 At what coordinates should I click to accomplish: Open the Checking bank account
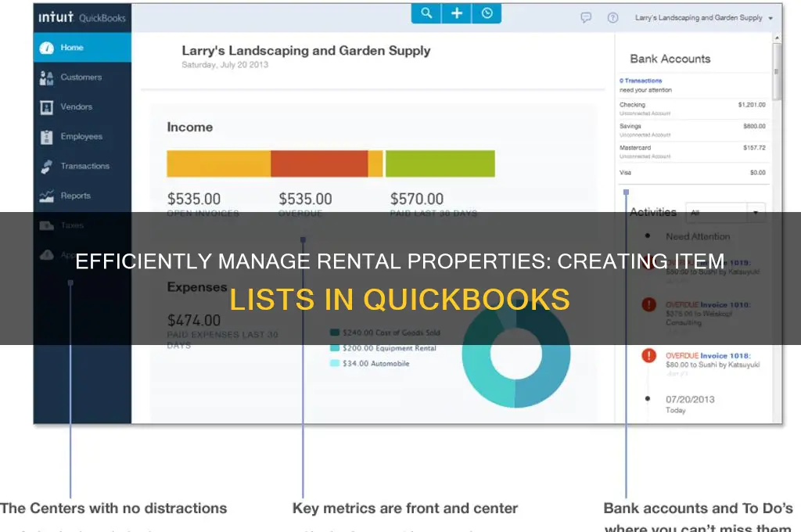coord(692,108)
